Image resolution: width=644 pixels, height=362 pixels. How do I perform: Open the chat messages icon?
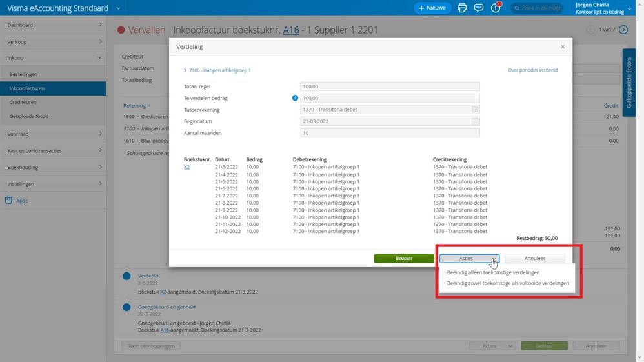click(478, 8)
